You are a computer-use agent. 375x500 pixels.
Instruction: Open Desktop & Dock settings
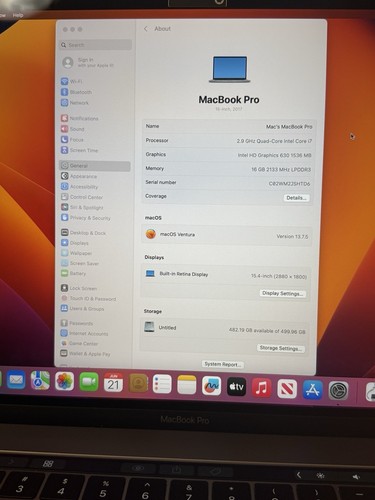83,233
